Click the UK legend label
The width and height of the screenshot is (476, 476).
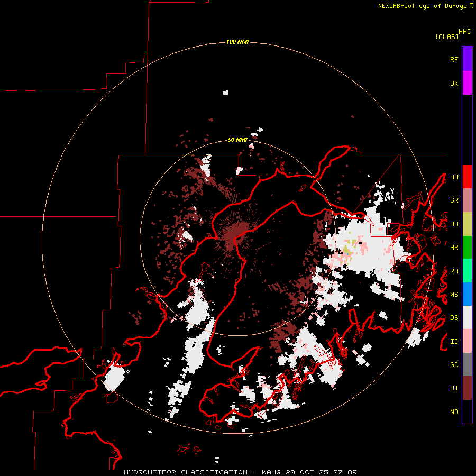click(454, 83)
